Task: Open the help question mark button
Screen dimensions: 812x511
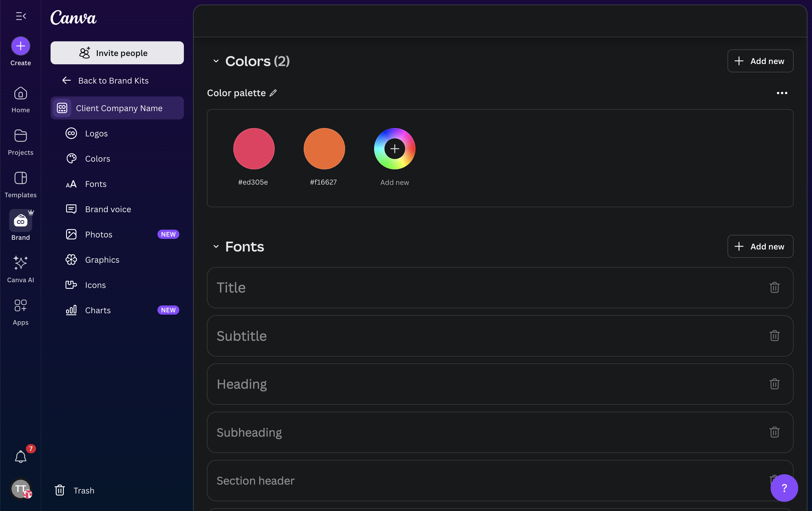Action: coord(784,488)
